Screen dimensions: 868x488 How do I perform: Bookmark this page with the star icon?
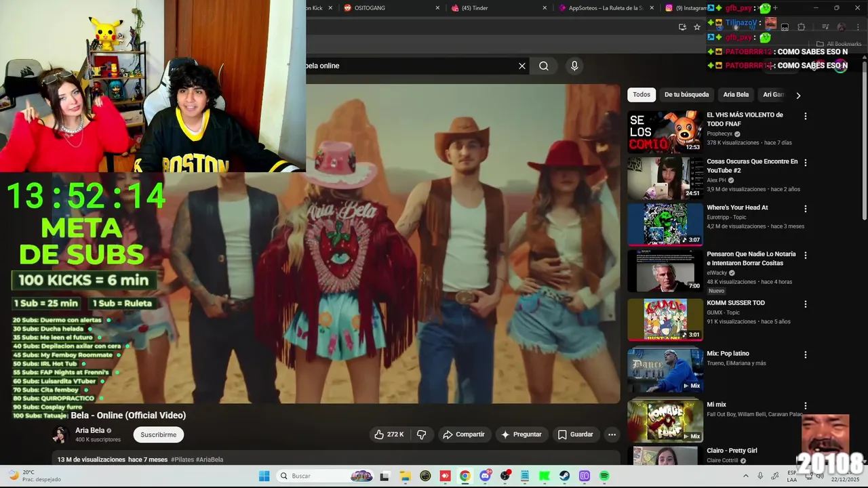[697, 27]
